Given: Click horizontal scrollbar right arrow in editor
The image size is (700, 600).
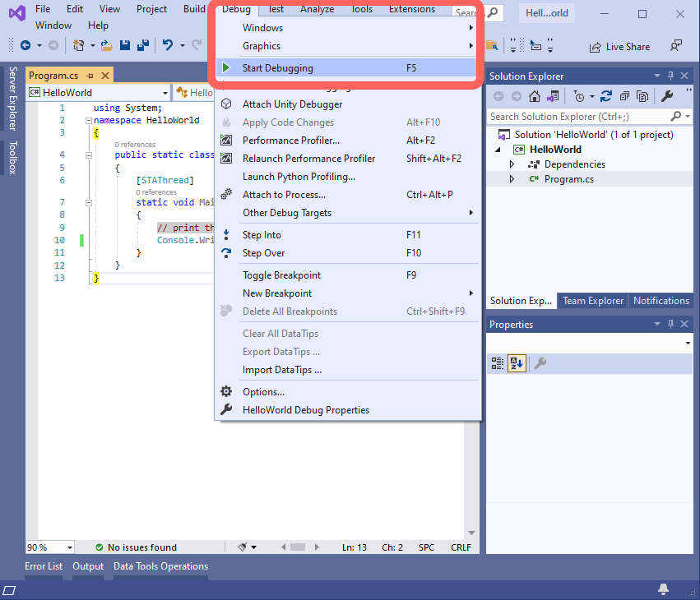Looking at the screenshot, I should 317,547.
